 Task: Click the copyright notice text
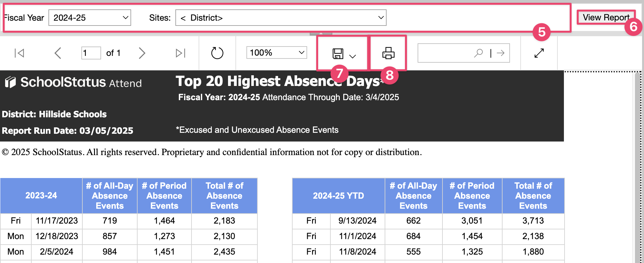pos(212,152)
